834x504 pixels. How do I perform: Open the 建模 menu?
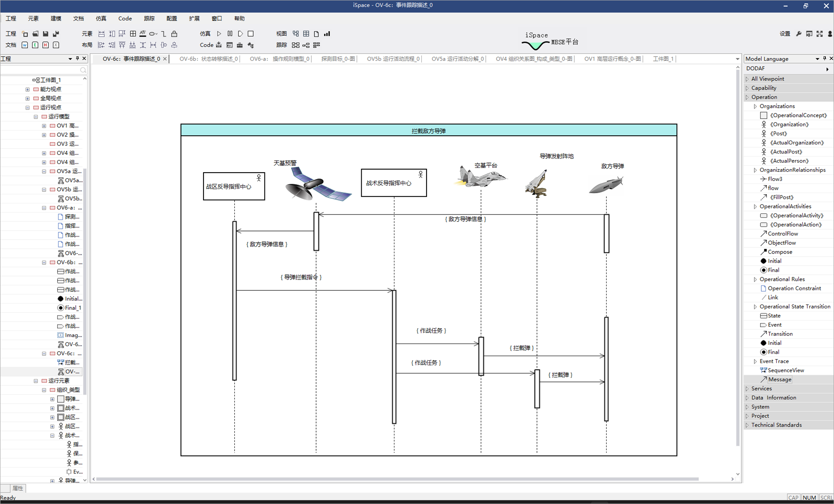pos(56,19)
